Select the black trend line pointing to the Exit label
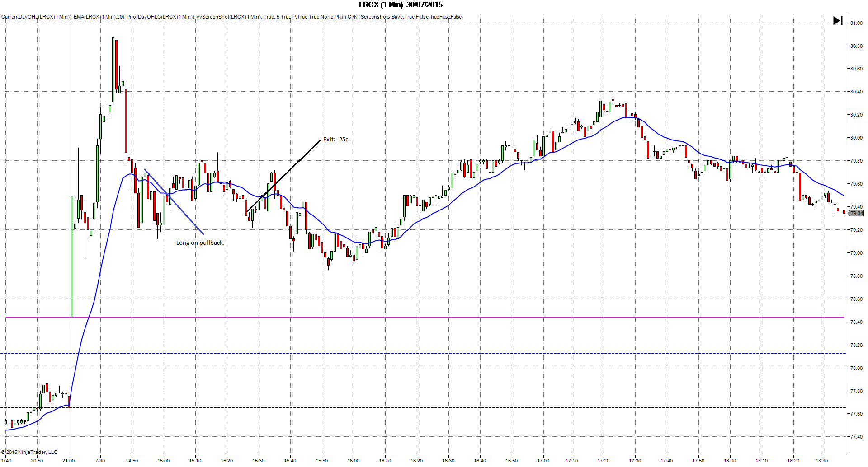The width and height of the screenshot is (868, 467). (283, 176)
